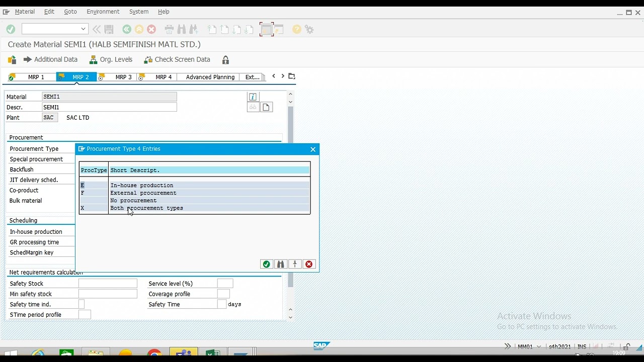Click the First Page icon in the toolbar
Screen dimensions: 644x362
tap(212, 30)
